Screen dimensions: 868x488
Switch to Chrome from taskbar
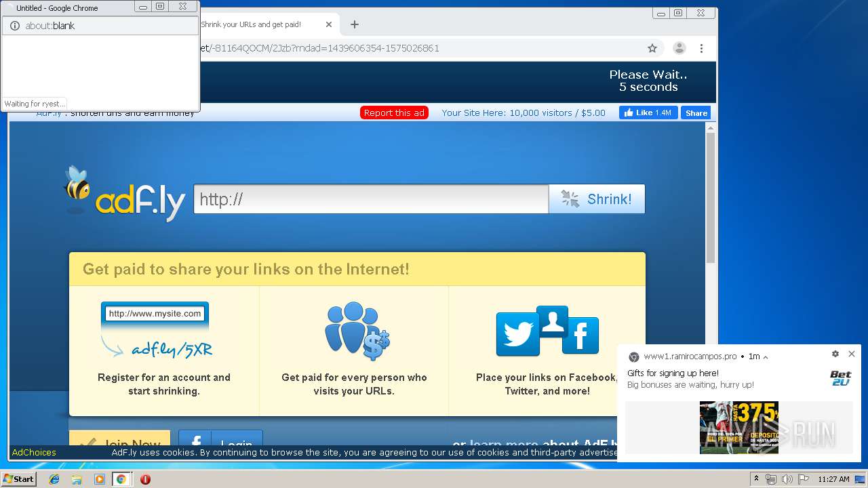(121, 479)
